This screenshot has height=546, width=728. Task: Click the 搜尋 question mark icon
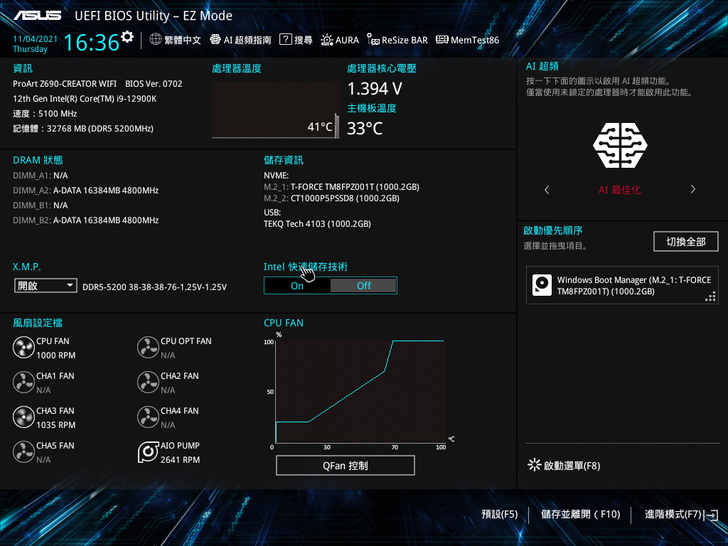pos(285,39)
